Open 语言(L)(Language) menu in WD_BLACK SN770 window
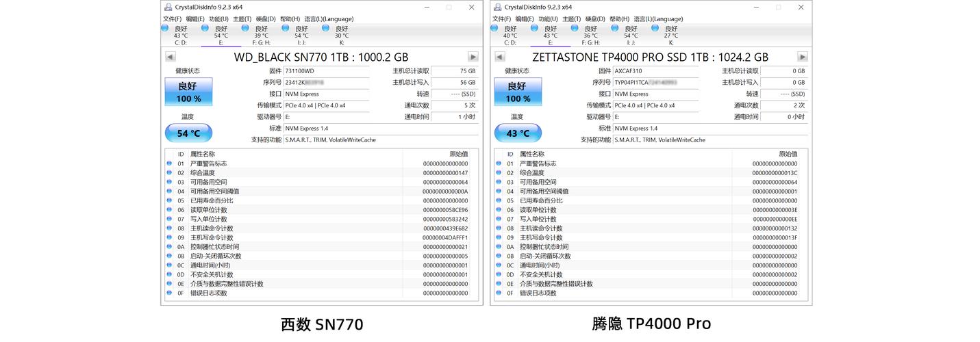 coord(329,18)
